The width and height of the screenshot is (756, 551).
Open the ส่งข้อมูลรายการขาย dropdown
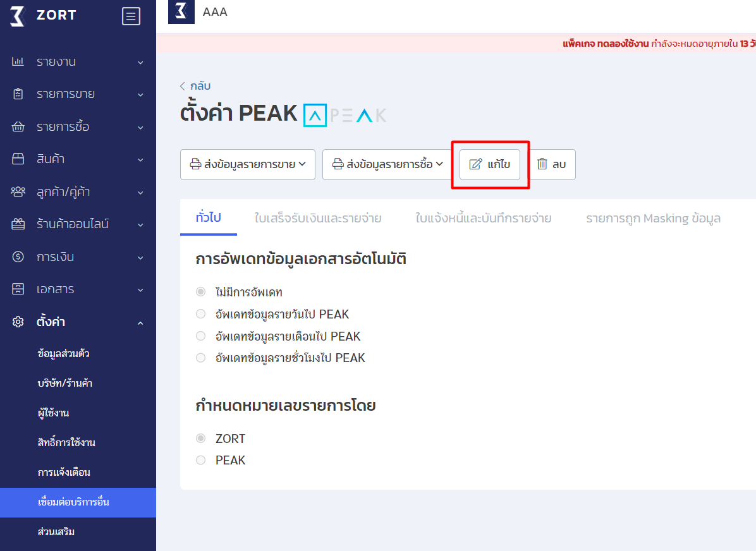click(247, 164)
